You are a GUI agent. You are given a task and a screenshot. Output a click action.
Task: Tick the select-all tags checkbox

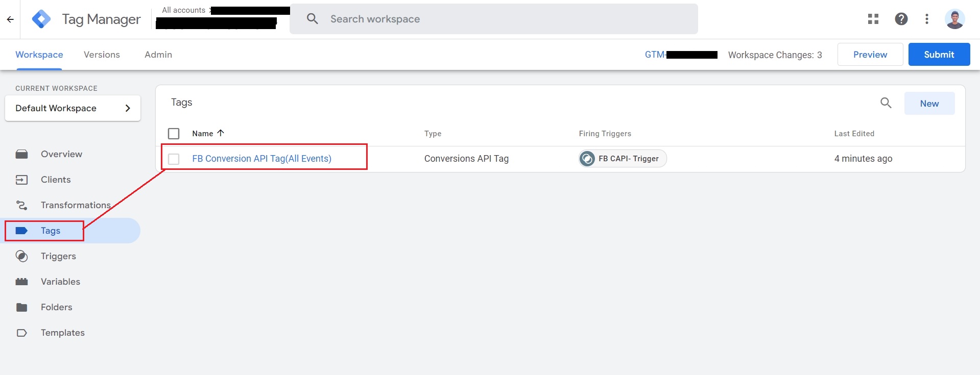pyautogui.click(x=174, y=134)
